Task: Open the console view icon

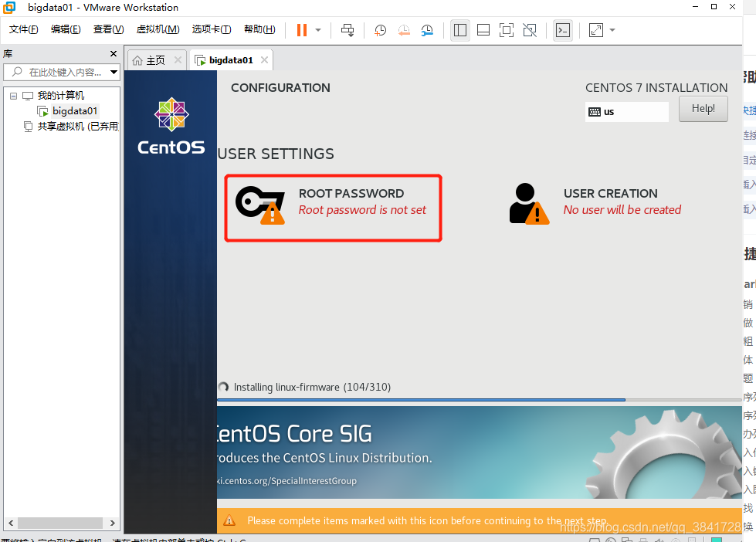Action: 563,30
